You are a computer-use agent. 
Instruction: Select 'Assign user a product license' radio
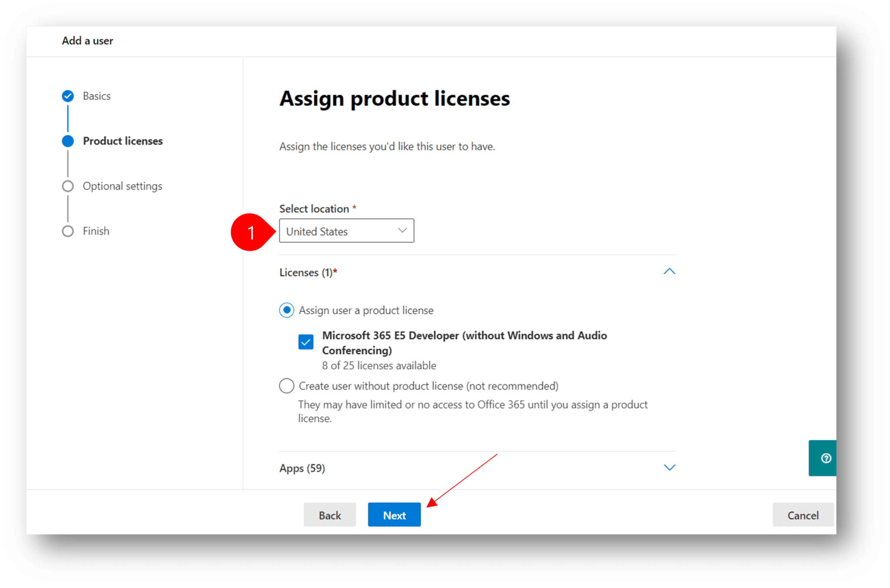click(x=286, y=310)
